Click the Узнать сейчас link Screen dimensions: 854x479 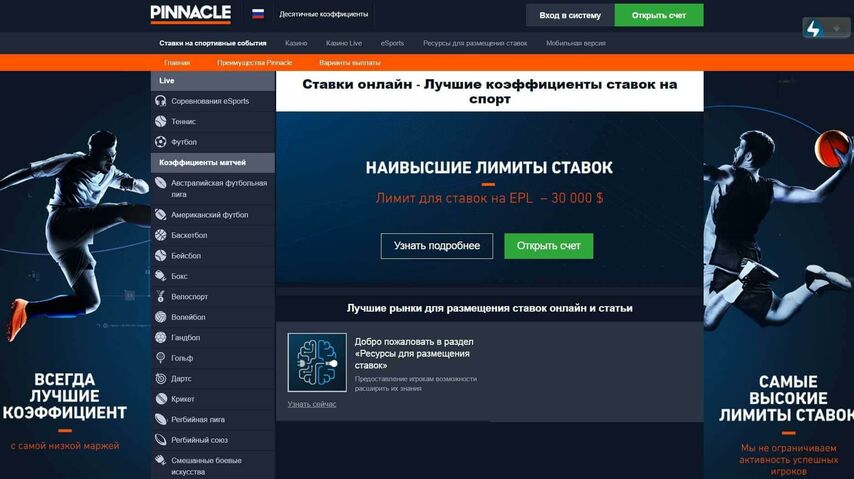[312, 404]
